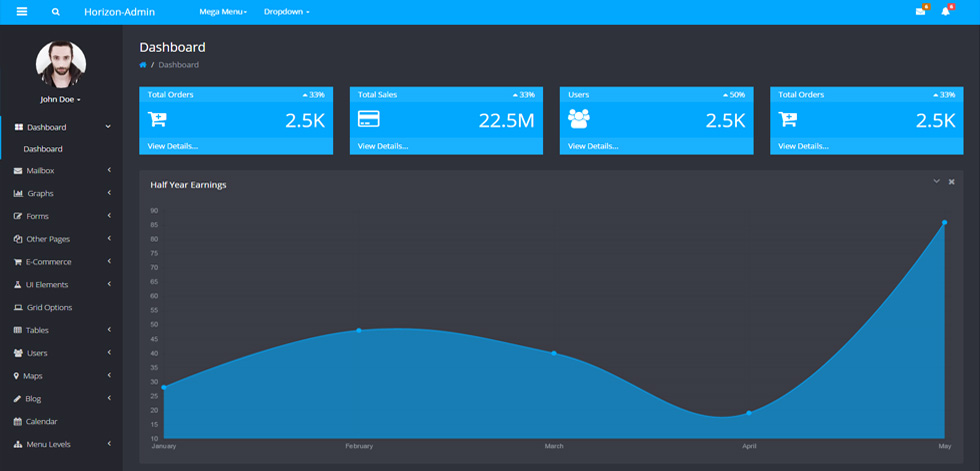Open the mail envelope notifications icon

(x=920, y=11)
